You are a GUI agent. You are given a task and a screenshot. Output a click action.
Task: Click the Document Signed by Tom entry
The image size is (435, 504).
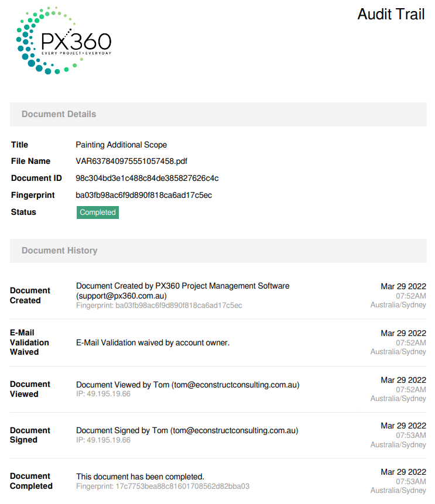[x=187, y=431]
